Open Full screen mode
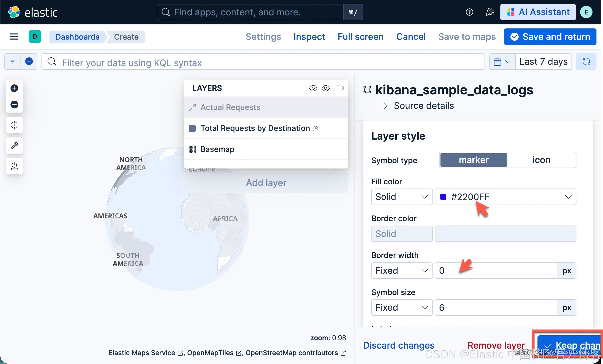This screenshot has height=364, width=603. (x=360, y=37)
